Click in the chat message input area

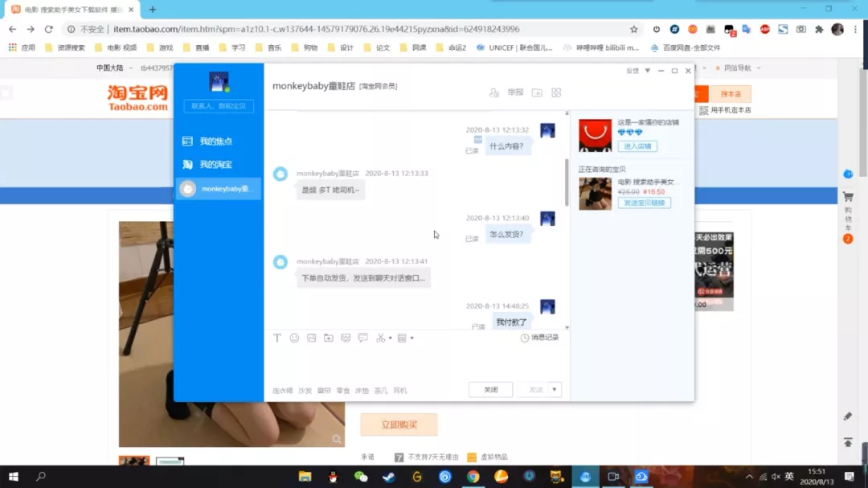(416, 364)
